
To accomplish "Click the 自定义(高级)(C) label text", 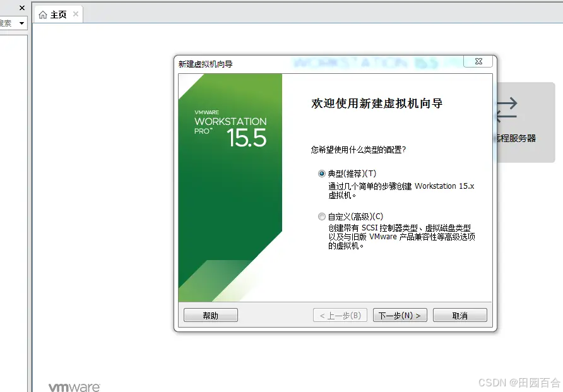I will click(x=355, y=217).
